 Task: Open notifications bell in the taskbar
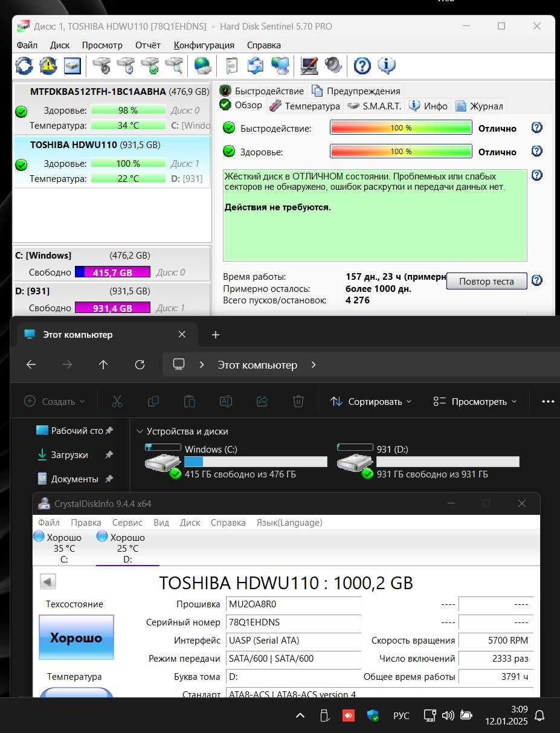click(539, 716)
